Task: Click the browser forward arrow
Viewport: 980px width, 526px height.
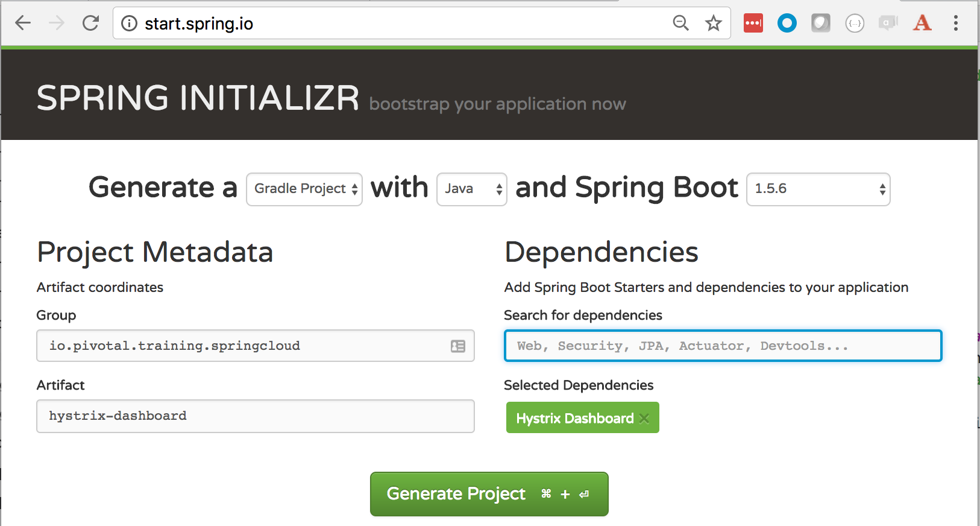Action: tap(57, 24)
